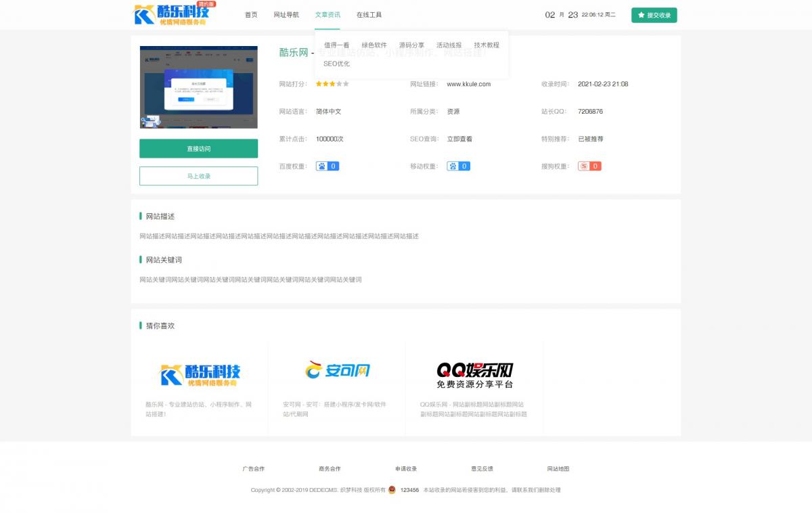Screen dimensions: 812x513
Task: Open the 网站地图 footer link
Action: 558,469
